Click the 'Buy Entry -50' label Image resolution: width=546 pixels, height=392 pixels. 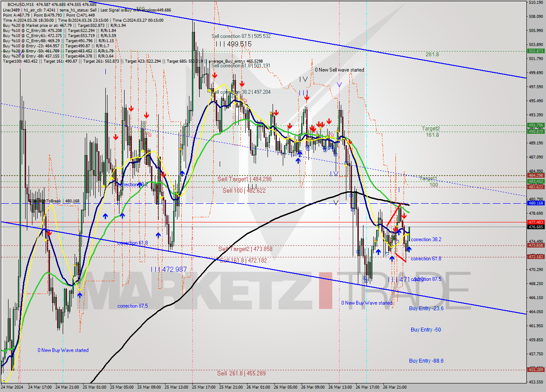[426, 330]
